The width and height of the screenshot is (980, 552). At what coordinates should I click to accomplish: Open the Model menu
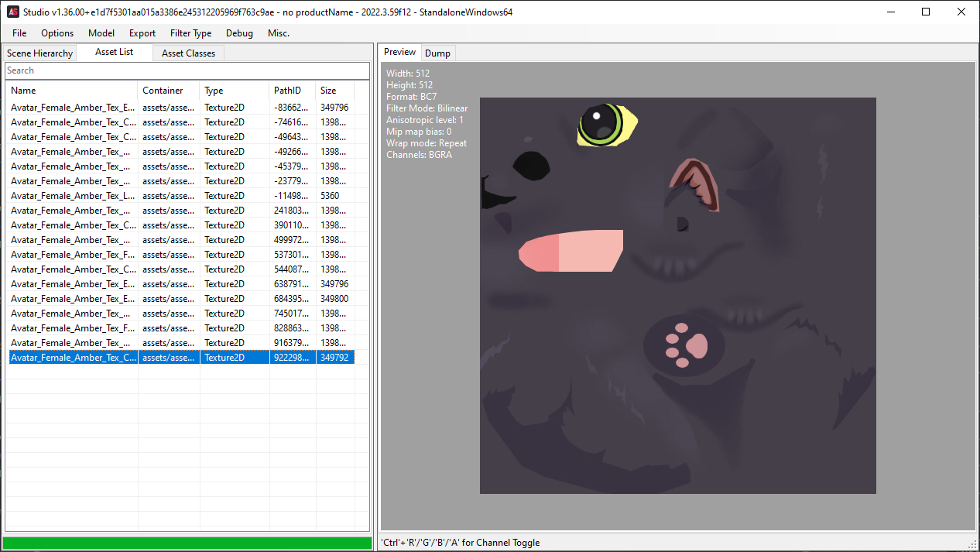click(101, 33)
